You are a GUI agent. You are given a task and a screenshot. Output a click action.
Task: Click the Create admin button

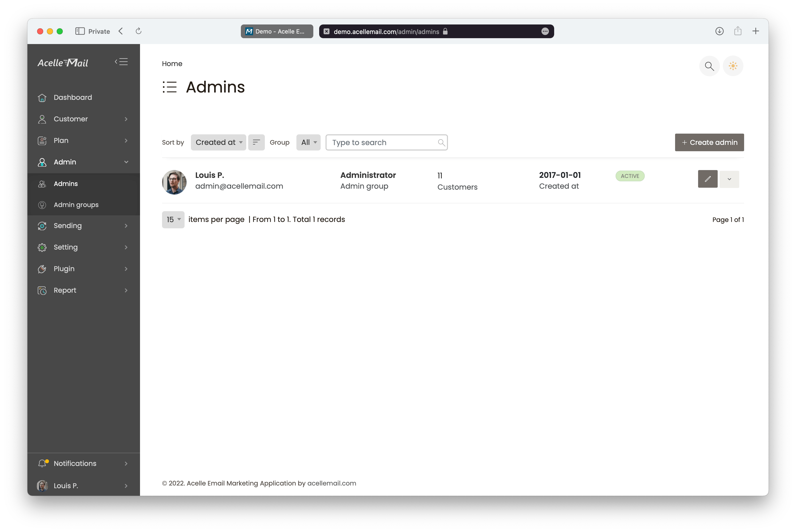709,142
